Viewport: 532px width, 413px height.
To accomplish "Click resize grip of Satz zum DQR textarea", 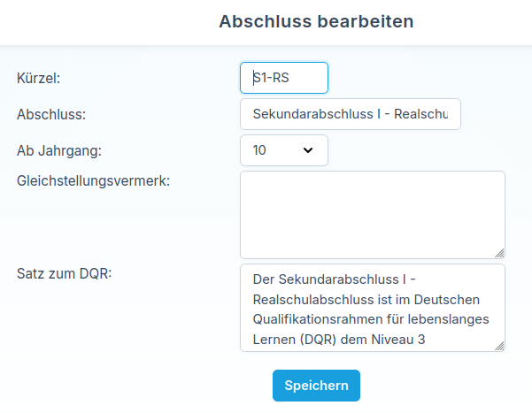I will click(499, 346).
